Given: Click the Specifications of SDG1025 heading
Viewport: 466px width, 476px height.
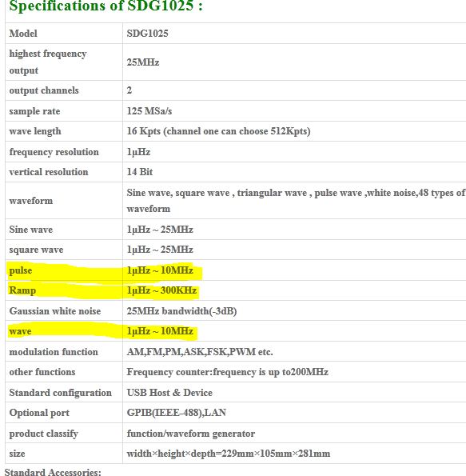Looking at the screenshot, I should [x=106, y=6].
